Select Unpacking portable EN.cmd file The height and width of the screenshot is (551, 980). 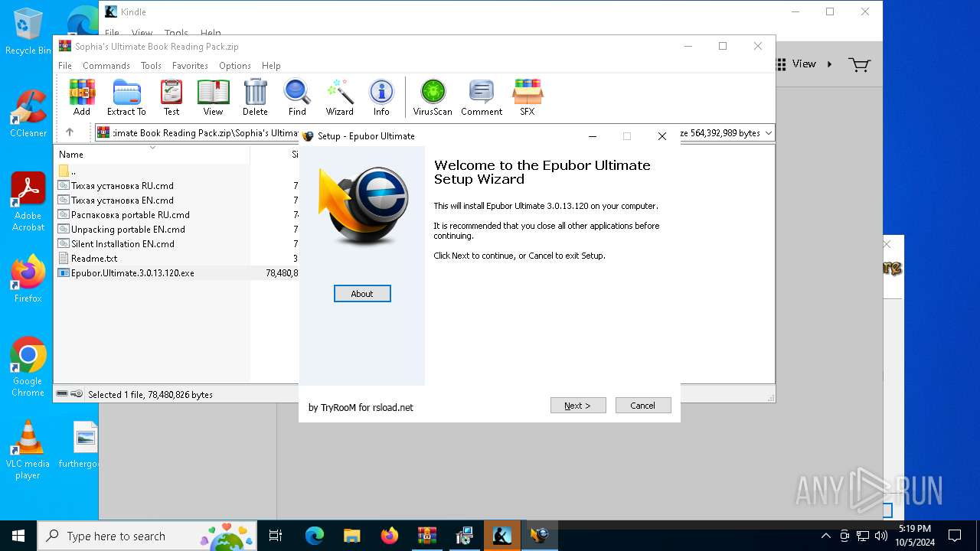128,230
